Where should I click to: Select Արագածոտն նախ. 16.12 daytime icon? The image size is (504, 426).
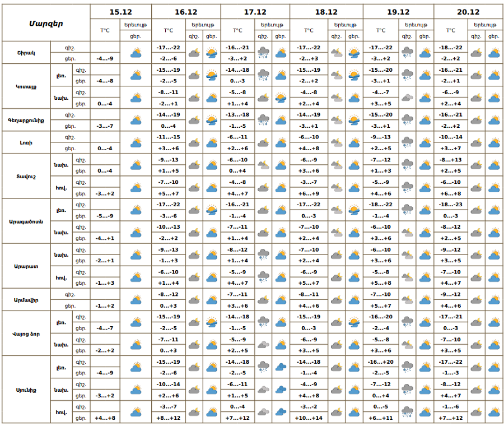click(212, 233)
